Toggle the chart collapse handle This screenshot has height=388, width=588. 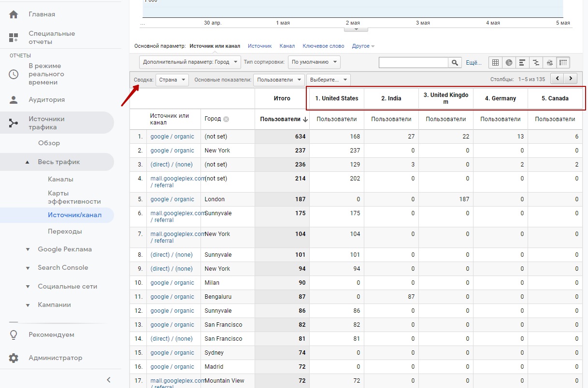click(356, 29)
